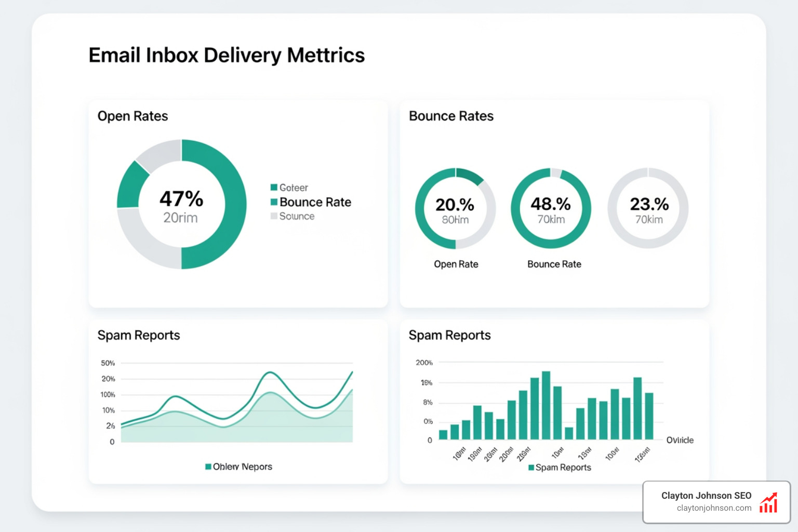The height and width of the screenshot is (532, 798).
Task: Click the 47% donut chart center
Action: (x=181, y=204)
